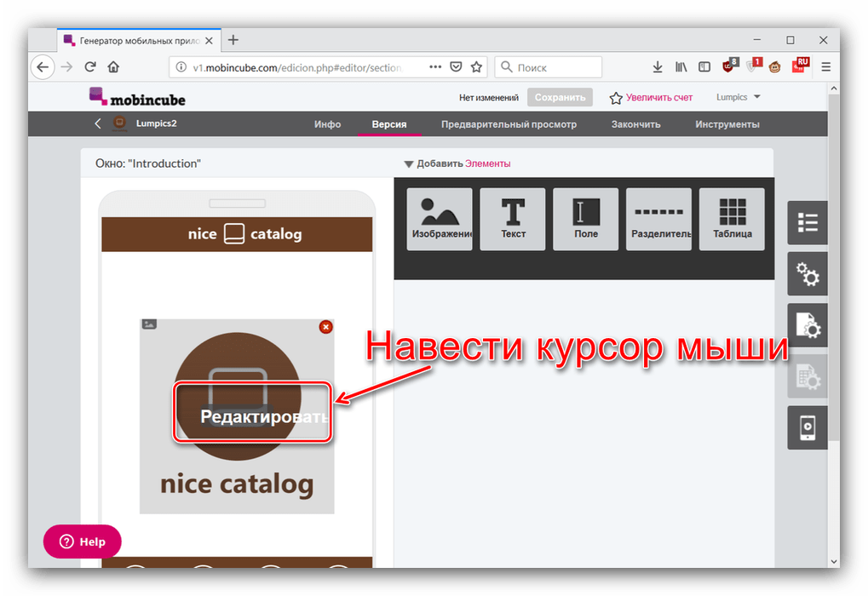Save page to Pocket

(x=456, y=67)
